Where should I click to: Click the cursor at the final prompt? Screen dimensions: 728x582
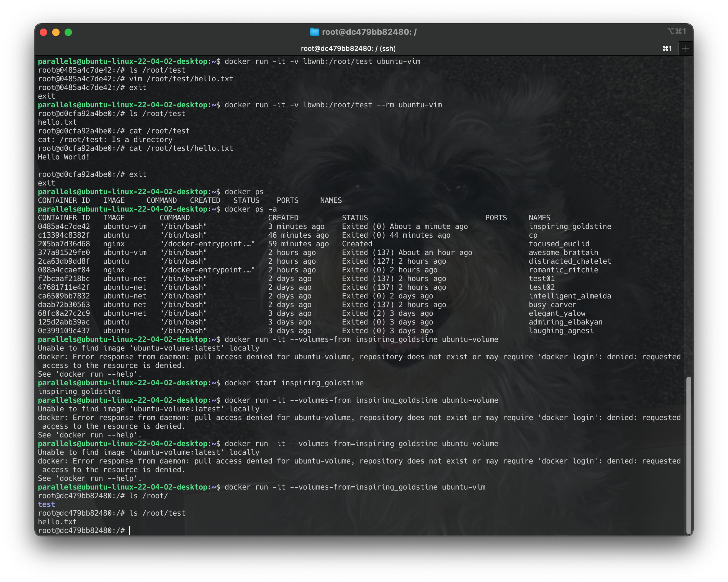[x=130, y=531]
